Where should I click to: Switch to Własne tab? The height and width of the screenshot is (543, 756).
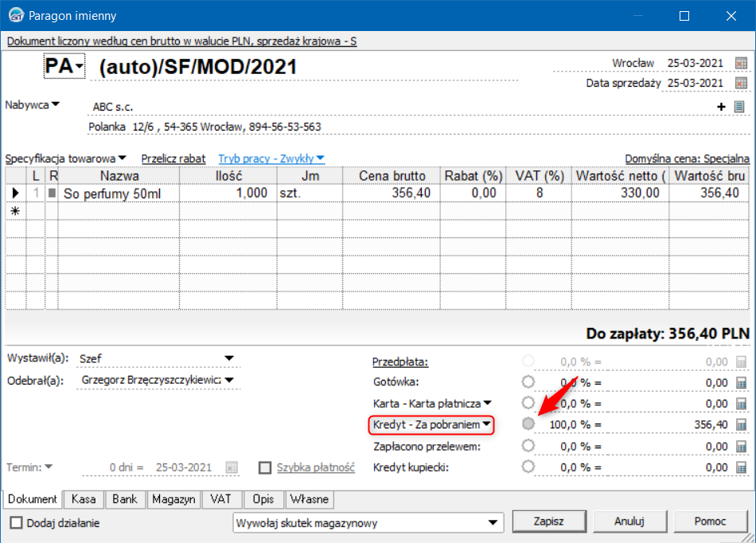click(309, 499)
